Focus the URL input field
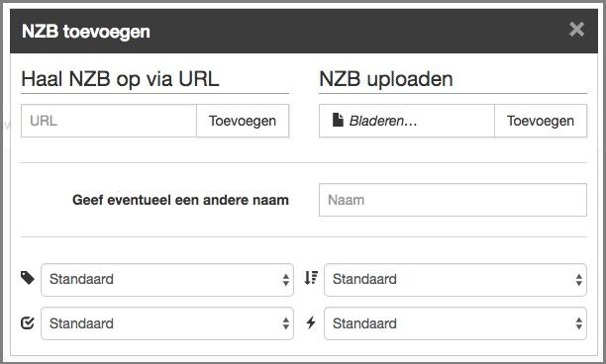The image size is (606, 364). pos(109,121)
